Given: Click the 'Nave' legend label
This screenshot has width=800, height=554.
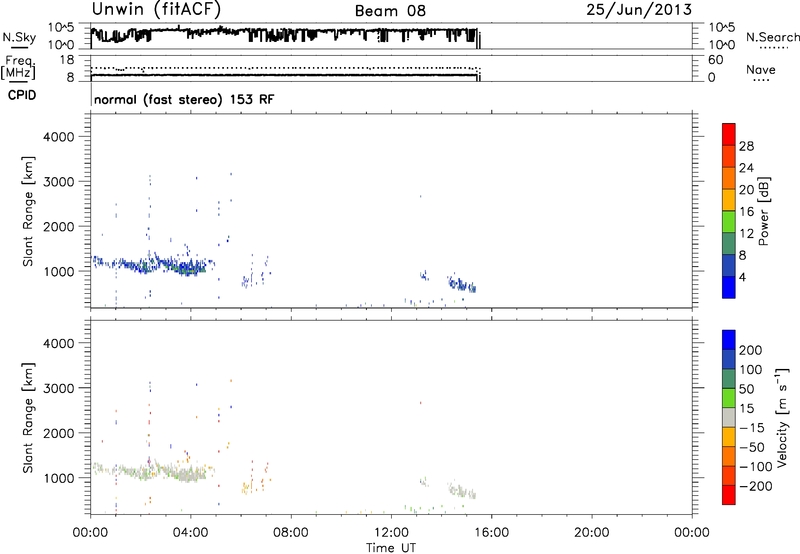Looking at the screenshot, I should [761, 70].
